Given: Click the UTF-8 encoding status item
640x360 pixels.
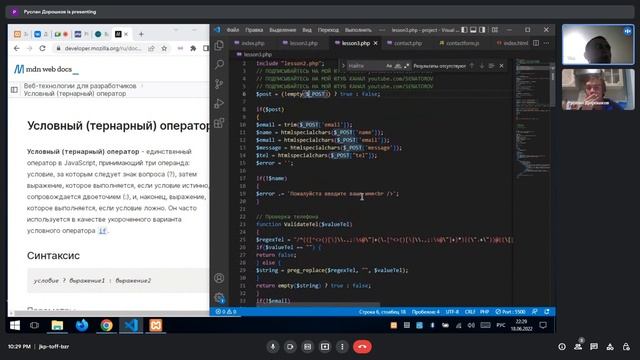Looking at the screenshot, I should (452, 312).
